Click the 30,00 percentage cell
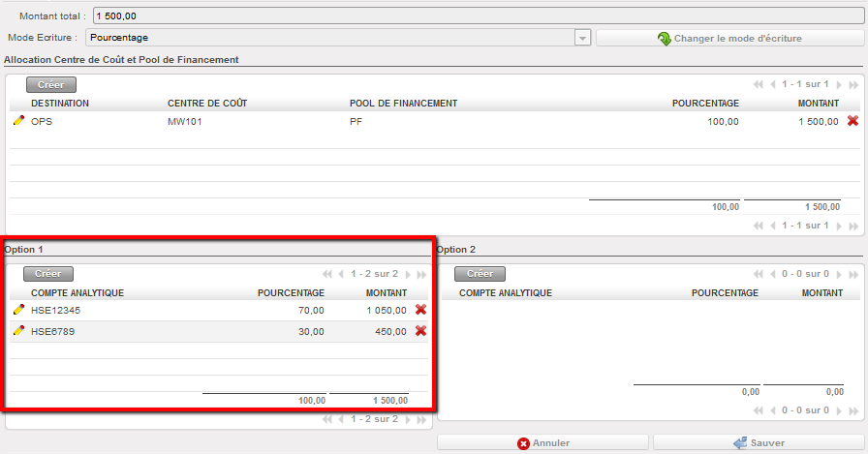The image size is (868, 454). (x=311, y=332)
